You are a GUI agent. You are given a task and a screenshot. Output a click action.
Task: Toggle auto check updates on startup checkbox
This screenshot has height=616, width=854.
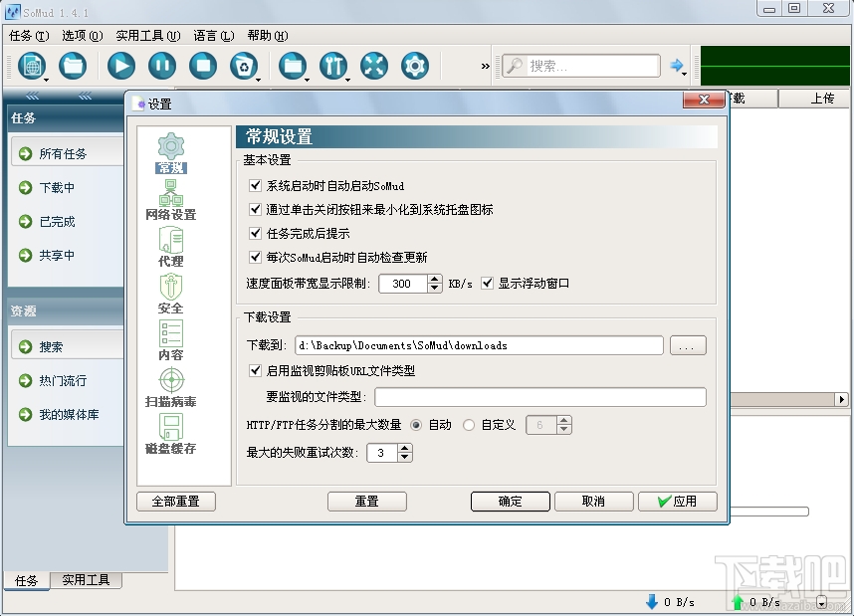click(255, 257)
